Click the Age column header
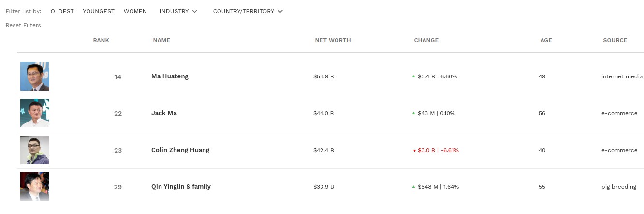Screen dimensions: 644x214 coord(546,40)
